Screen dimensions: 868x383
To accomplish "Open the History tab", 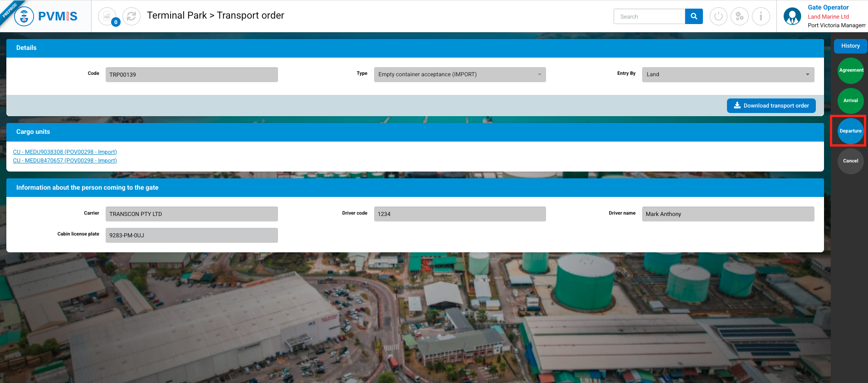I will coord(850,46).
